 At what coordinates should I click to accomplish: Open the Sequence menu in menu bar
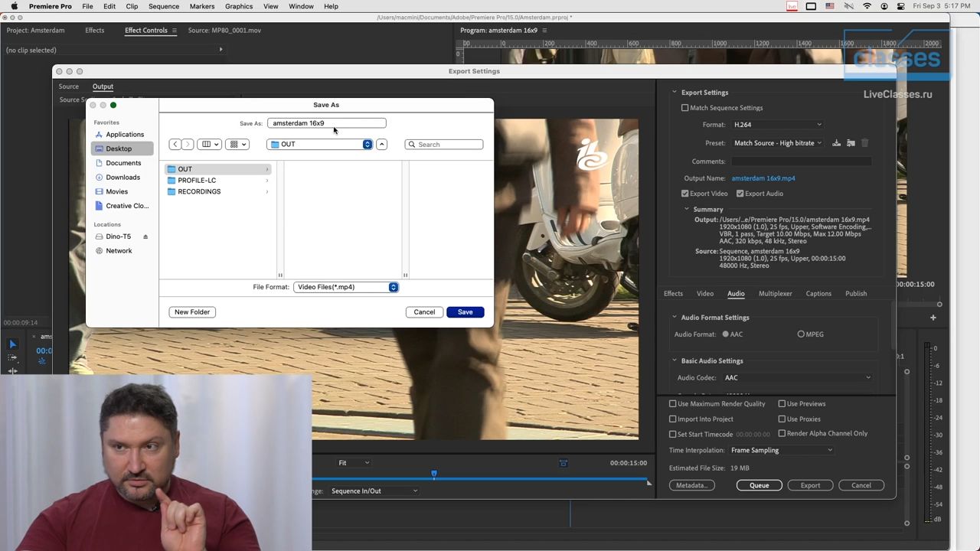164,6
